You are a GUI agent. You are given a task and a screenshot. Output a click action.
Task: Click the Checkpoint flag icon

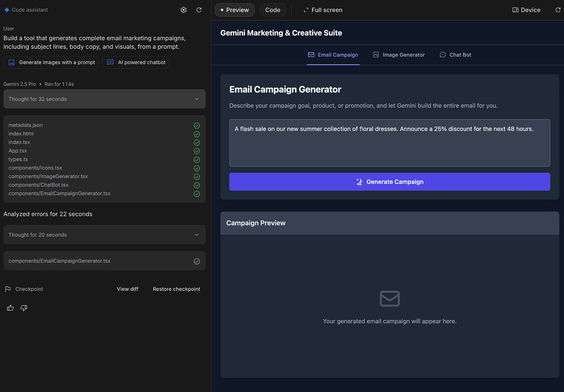pos(8,289)
